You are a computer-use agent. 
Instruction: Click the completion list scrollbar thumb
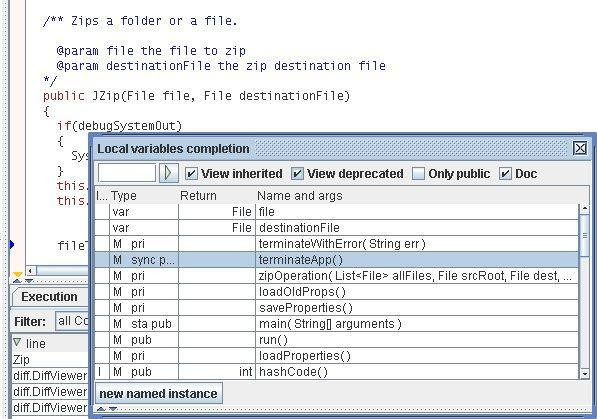(x=584, y=235)
